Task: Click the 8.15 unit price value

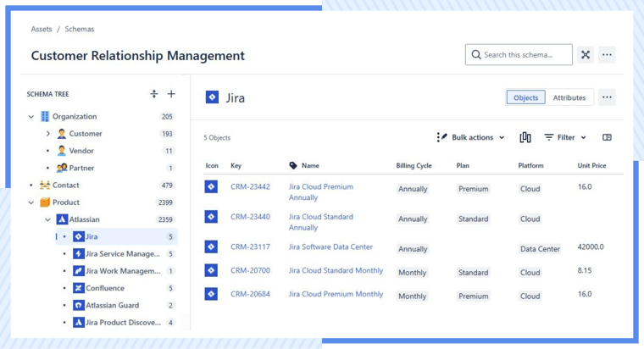Action: point(585,270)
